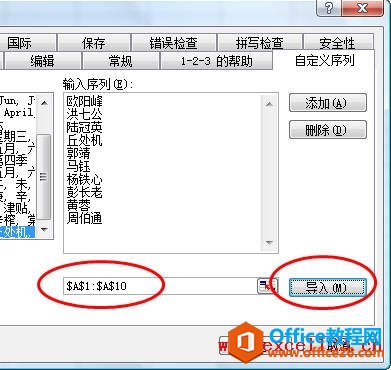Click the help question mark button

[328, 9]
